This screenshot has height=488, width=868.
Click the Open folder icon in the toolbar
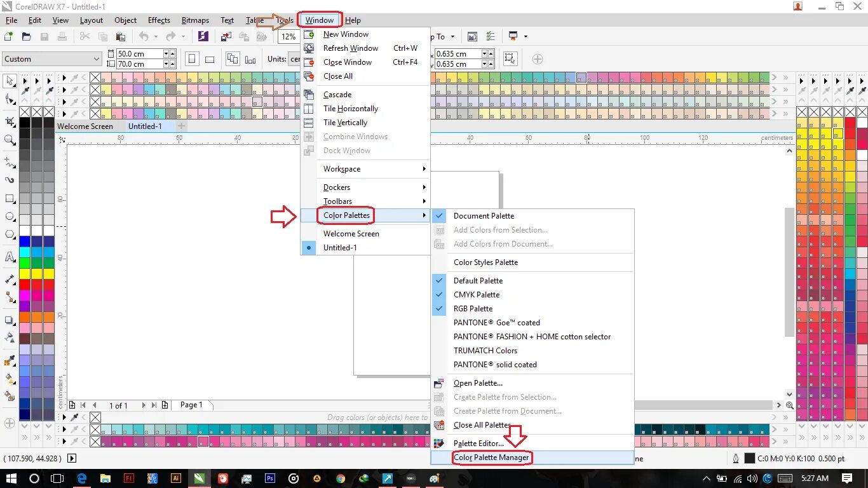[27, 37]
